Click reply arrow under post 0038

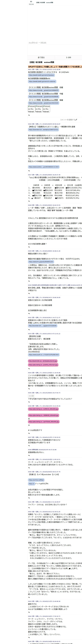tap(29, 456)
